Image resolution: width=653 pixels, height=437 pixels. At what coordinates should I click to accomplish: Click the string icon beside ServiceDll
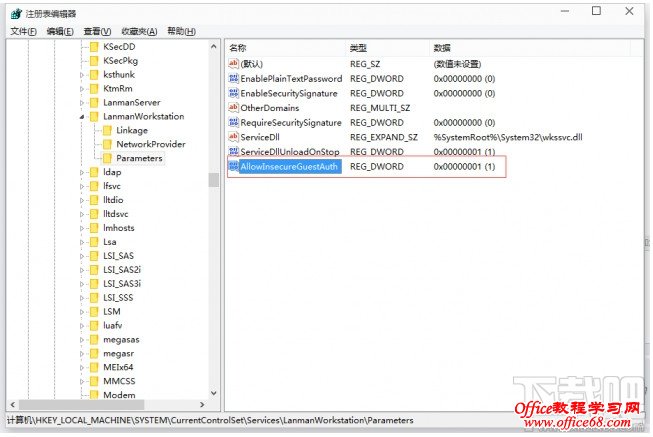(x=233, y=137)
